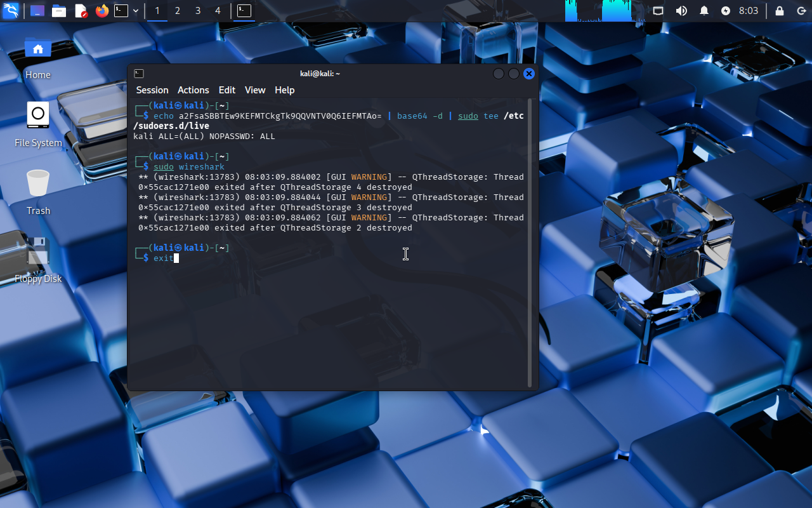
Task: Open a new terminal from panel launcher
Action: 121,11
